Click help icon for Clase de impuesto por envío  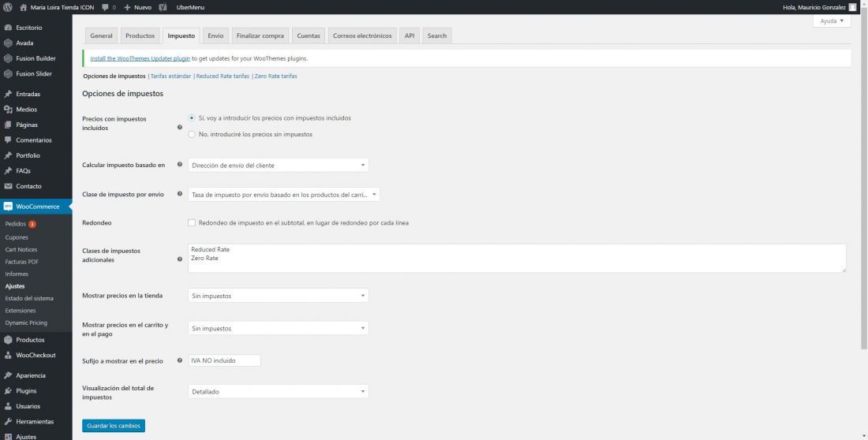pos(179,194)
